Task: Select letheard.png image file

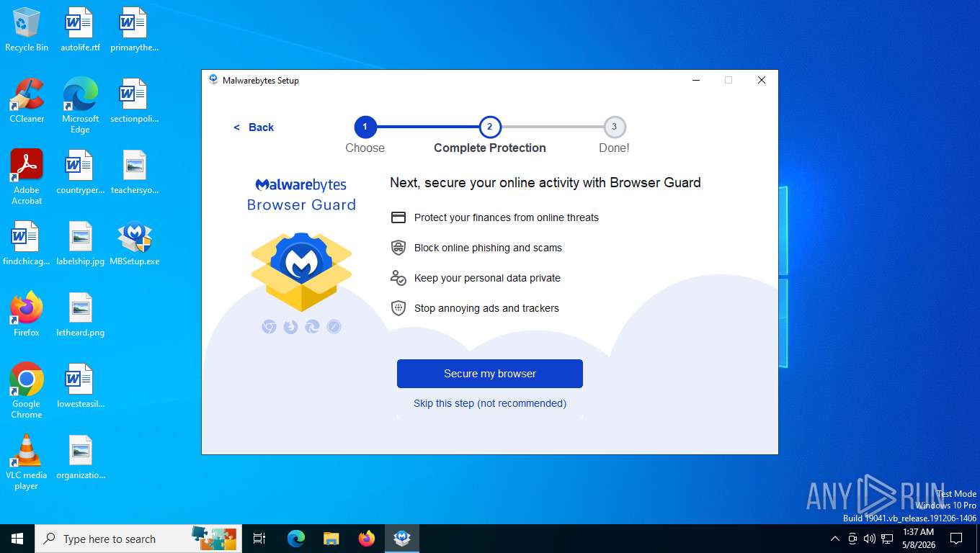Action: (80, 314)
